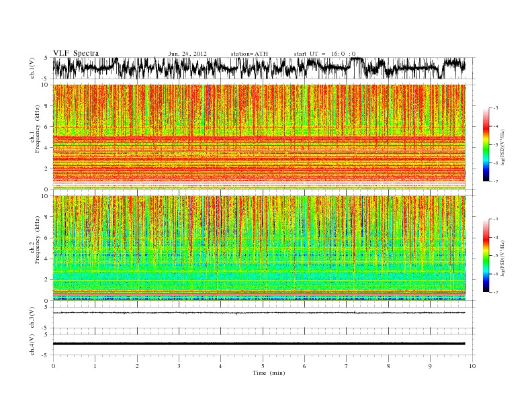Click the log(PSD) label beside ch.2 colorbar

pos(503,259)
